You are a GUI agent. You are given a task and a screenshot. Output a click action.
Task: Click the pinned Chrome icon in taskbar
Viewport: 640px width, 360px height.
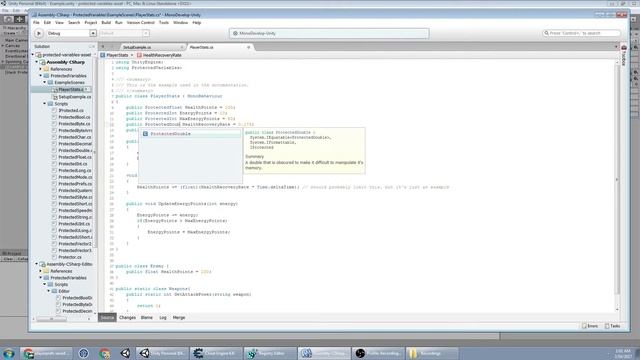pyautogui.click(x=104, y=353)
